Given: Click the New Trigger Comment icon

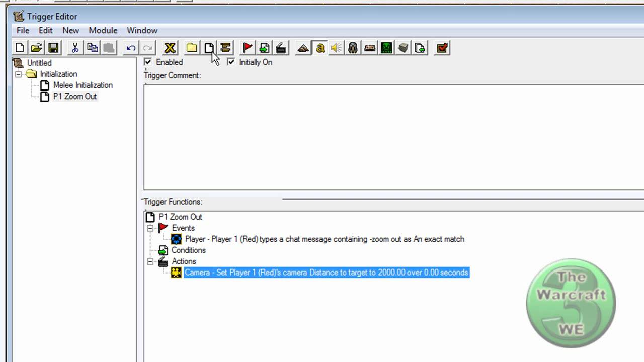Looking at the screenshot, I should pyautogui.click(x=225, y=48).
